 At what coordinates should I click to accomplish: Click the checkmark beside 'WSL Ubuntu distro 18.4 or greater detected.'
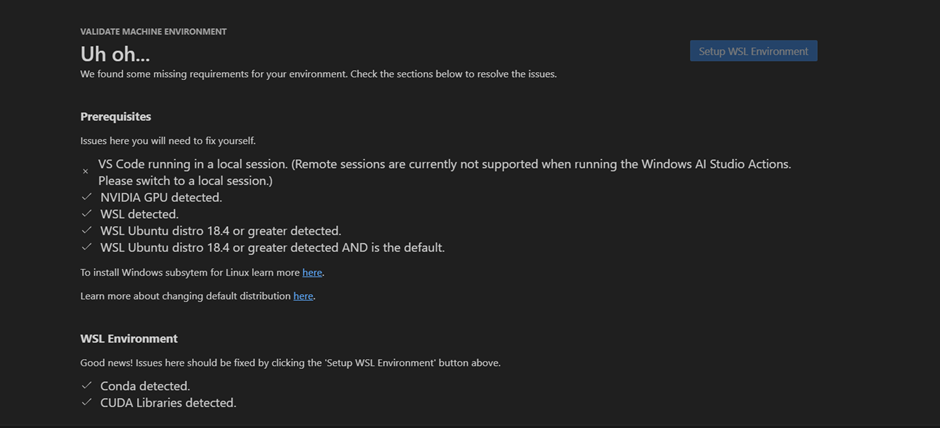click(87, 230)
